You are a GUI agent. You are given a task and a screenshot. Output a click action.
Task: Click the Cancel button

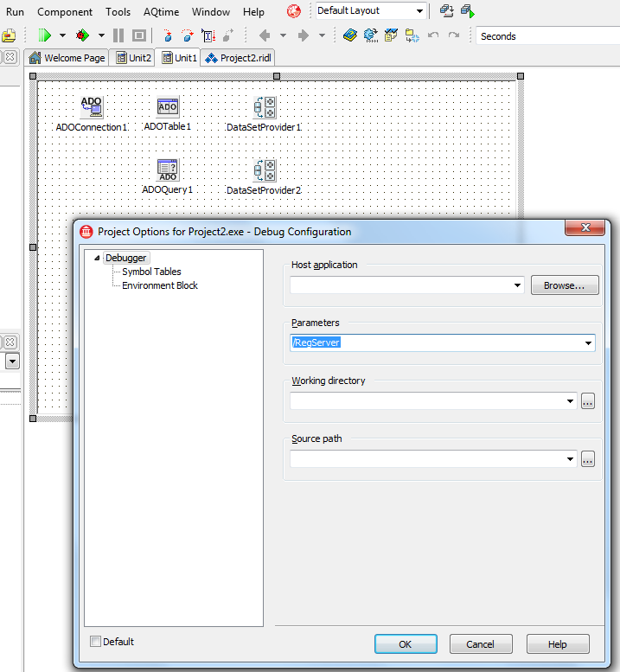coord(481,644)
